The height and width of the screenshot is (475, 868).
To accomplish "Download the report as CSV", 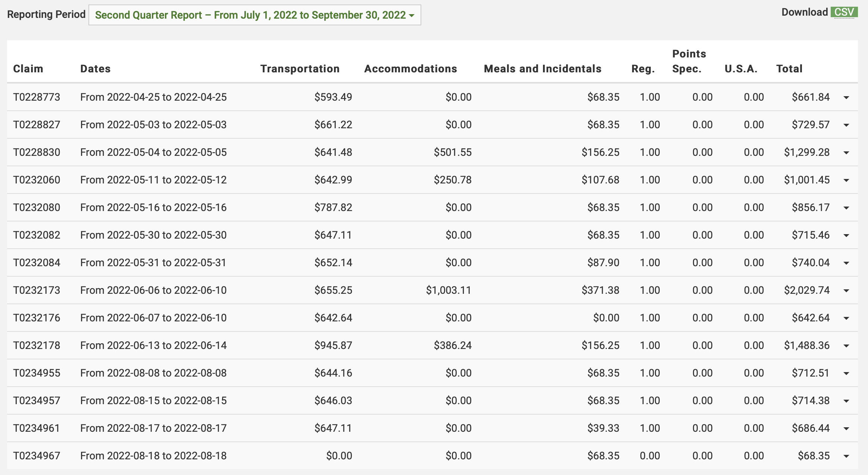I will point(844,12).
